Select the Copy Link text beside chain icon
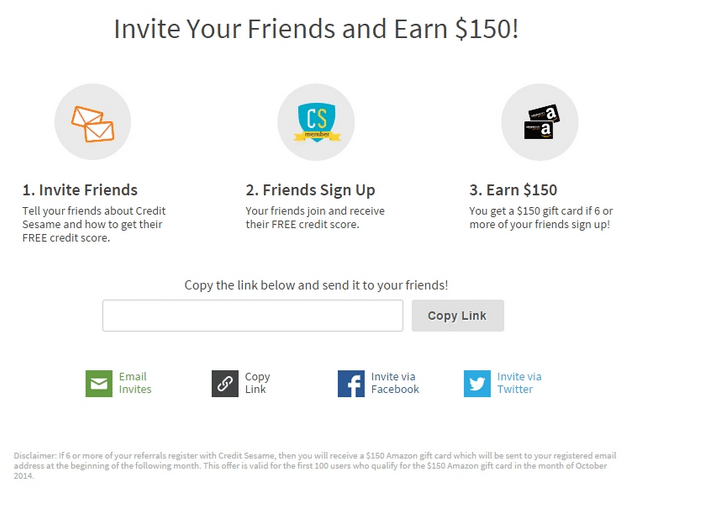 click(x=257, y=383)
